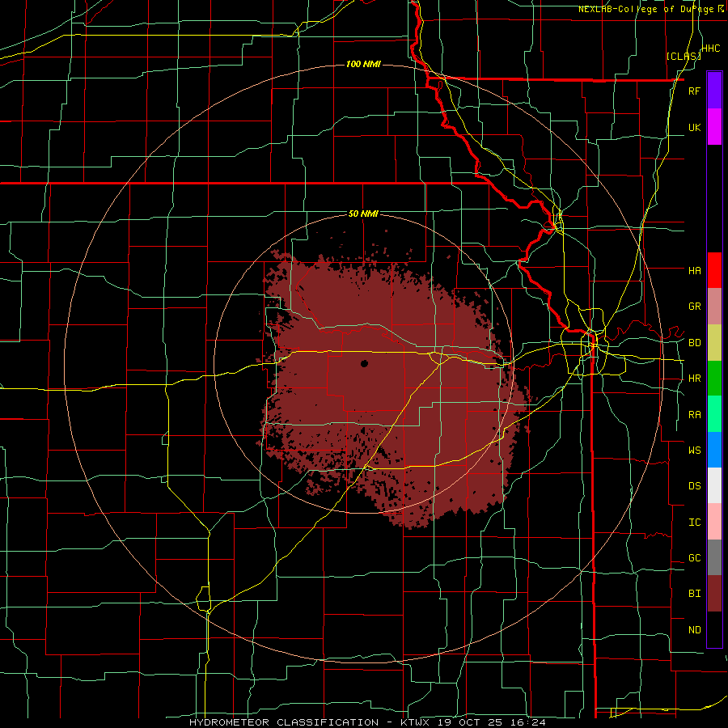Image resolution: width=728 pixels, height=728 pixels.
Task: Click the blue WS color swatch
Action: (714, 450)
